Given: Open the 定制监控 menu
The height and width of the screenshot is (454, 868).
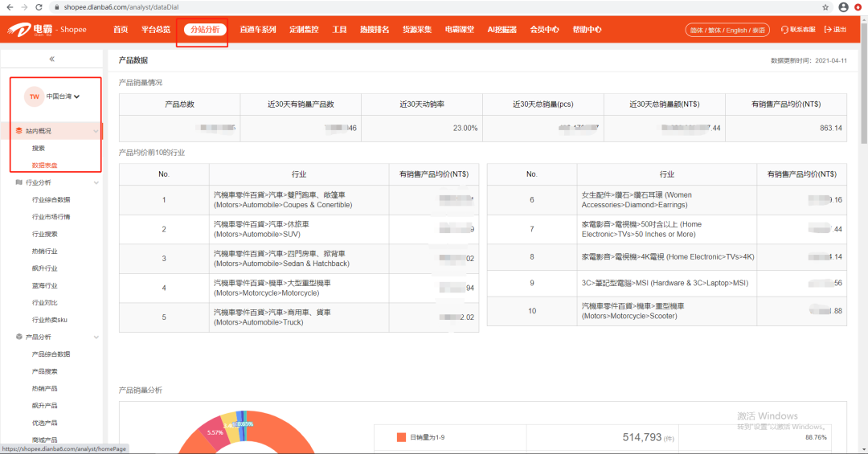Looking at the screenshot, I should point(304,30).
